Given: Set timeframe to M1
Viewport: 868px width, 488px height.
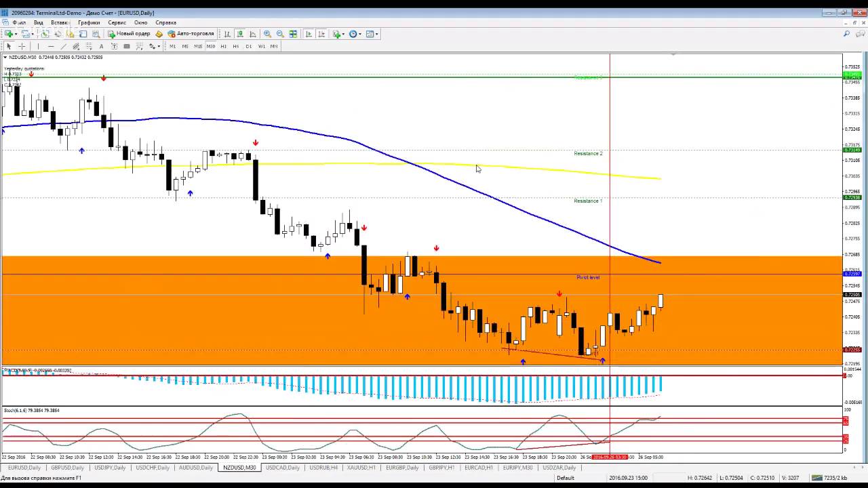Looking at the screenshot, I should [x=173, y=46].
